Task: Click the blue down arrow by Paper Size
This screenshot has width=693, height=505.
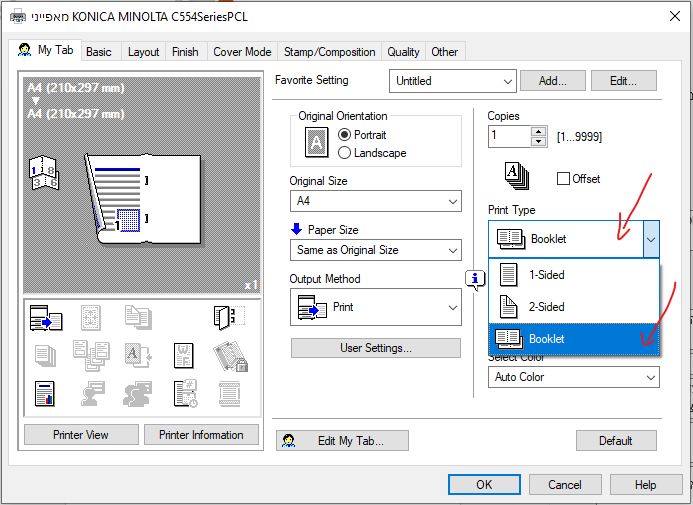Action: (297, 229)
